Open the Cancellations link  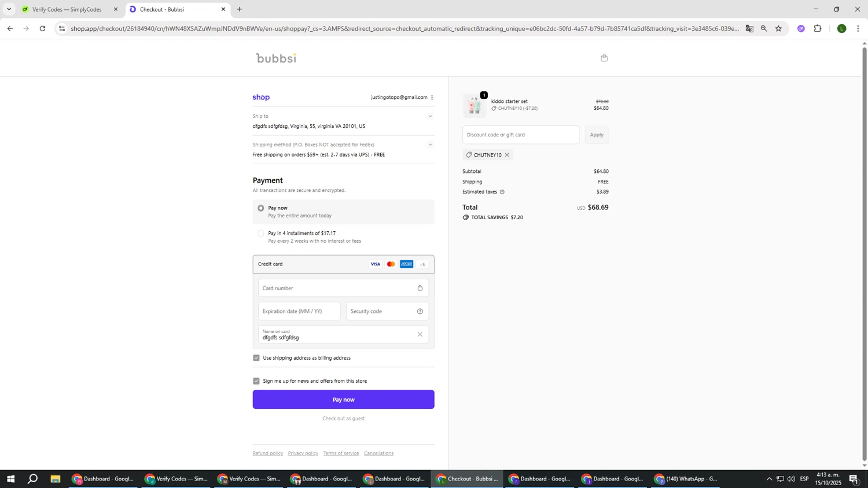pyautogui.click(x=378, y=453)
